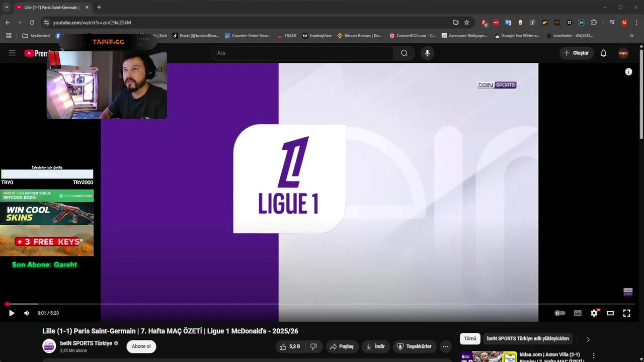Focus the YouTube Ara search field
Viewport: 644px width, 362px height.
302,53
